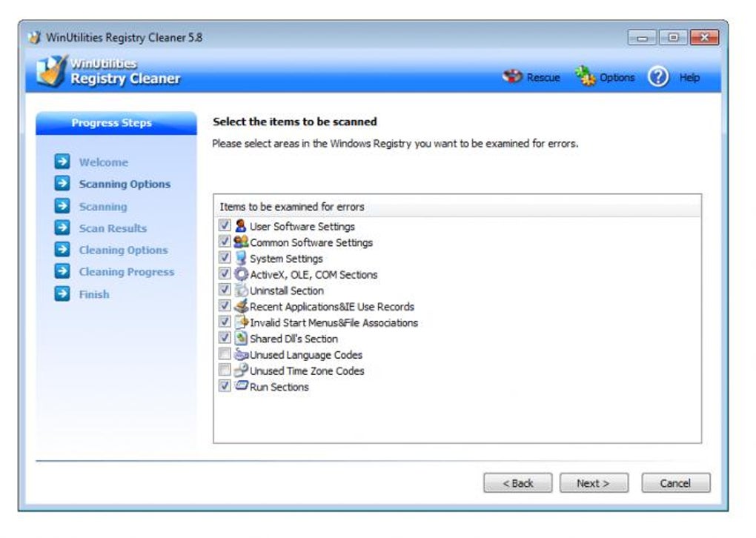Enable Unused Time Zone Codes scanning

click(225, 371)
